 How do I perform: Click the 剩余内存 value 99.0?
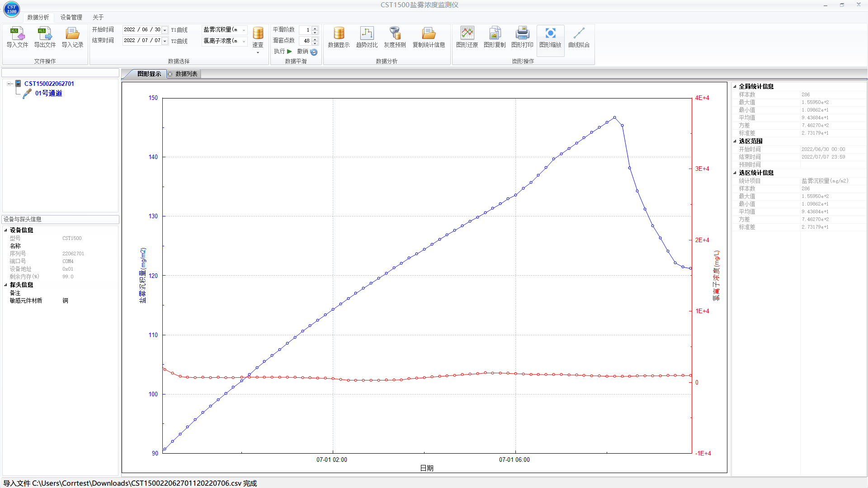[68, 277]
